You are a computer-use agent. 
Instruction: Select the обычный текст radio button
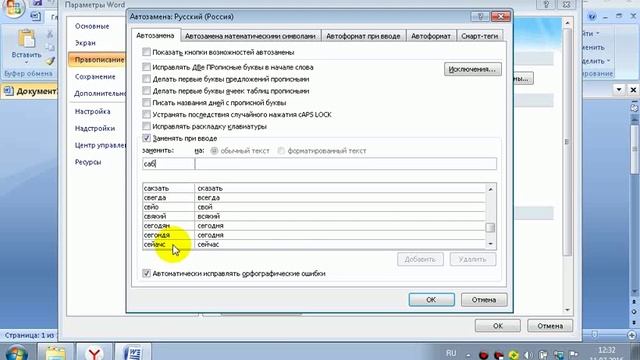pyautogui.click(x=214, y=151)
